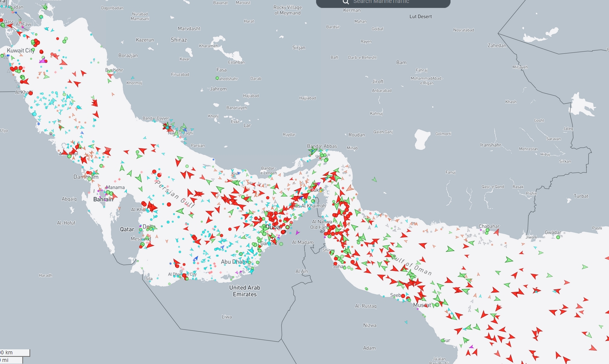This screenshot has width=609, height=364.
Task: Select the green circle marker at Gwadar
Action: [x=558, y=237]
